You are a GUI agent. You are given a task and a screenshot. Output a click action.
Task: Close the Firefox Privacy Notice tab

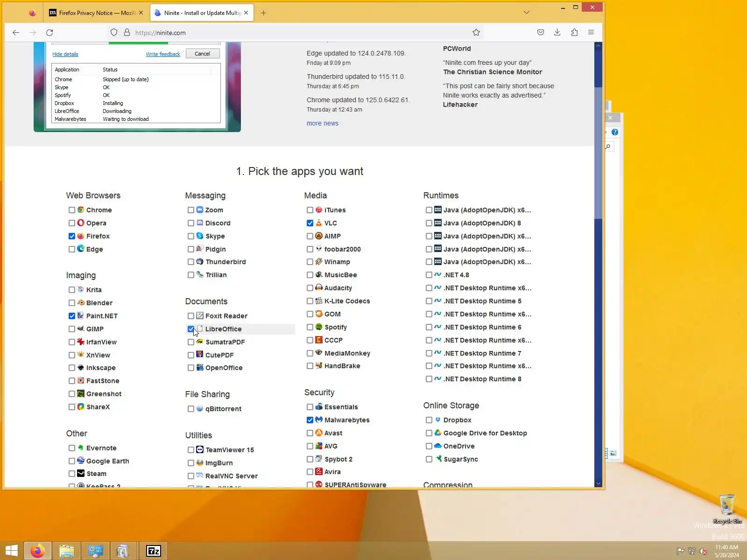(x=141, y=13)
